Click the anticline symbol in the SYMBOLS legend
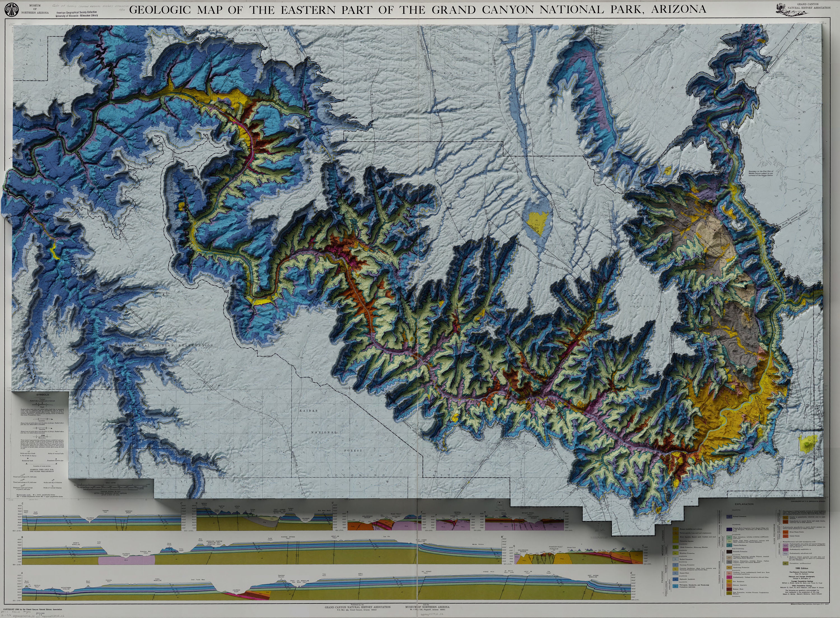Screen dimensions: 840x618 43,419
